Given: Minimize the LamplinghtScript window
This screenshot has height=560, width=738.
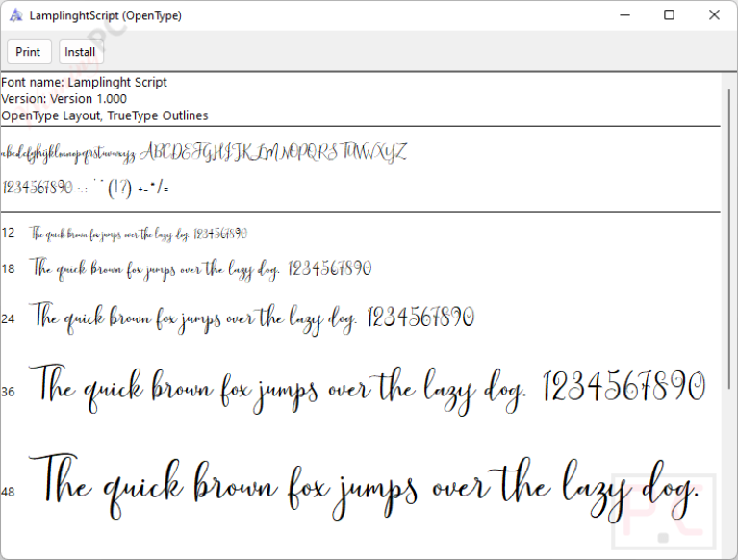Looking at the screenshot, I should coord(624,15).
